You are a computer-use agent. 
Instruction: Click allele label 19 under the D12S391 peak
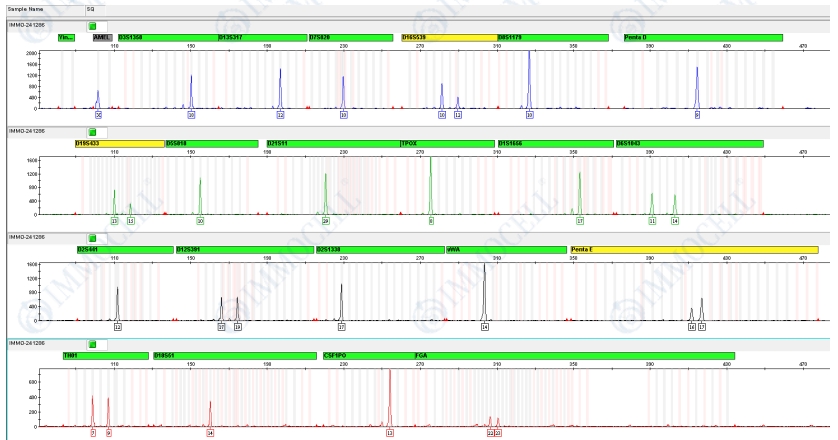click(238, 327)
